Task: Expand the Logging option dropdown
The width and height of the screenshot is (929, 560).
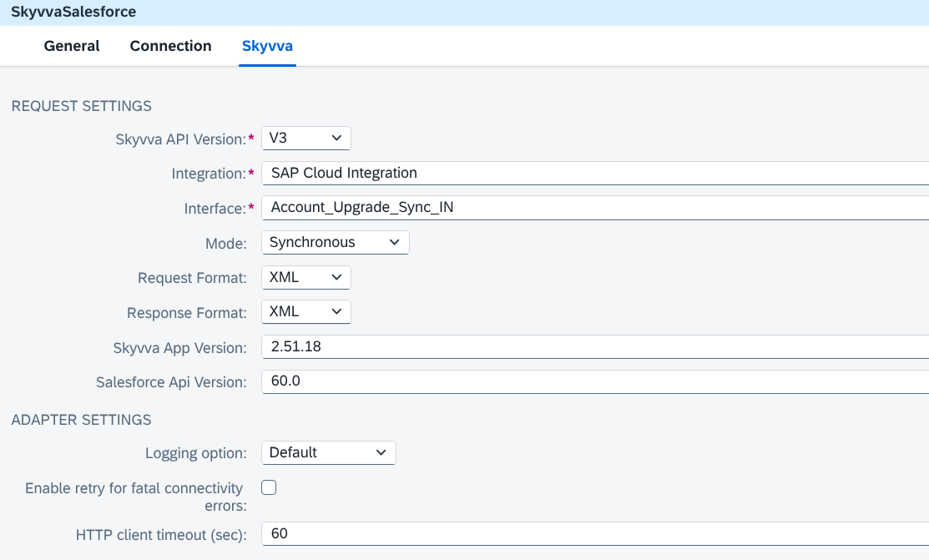Action: click(328, 452)
